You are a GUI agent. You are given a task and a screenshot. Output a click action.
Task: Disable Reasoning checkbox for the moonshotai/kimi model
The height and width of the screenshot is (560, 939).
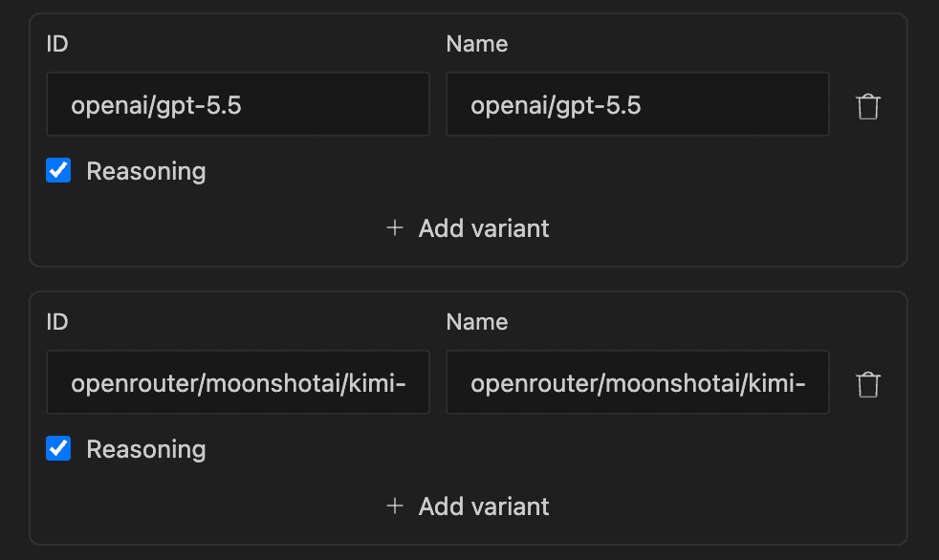(58, 449)
